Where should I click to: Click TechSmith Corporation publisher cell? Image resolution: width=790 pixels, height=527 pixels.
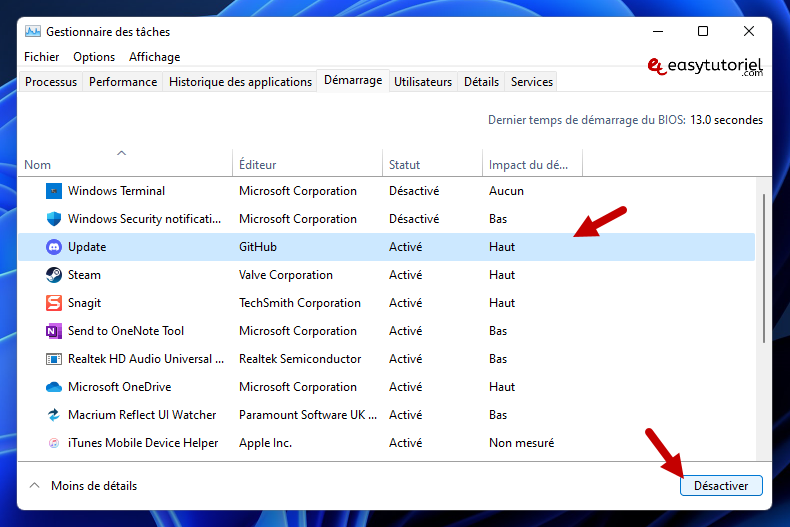300,303
